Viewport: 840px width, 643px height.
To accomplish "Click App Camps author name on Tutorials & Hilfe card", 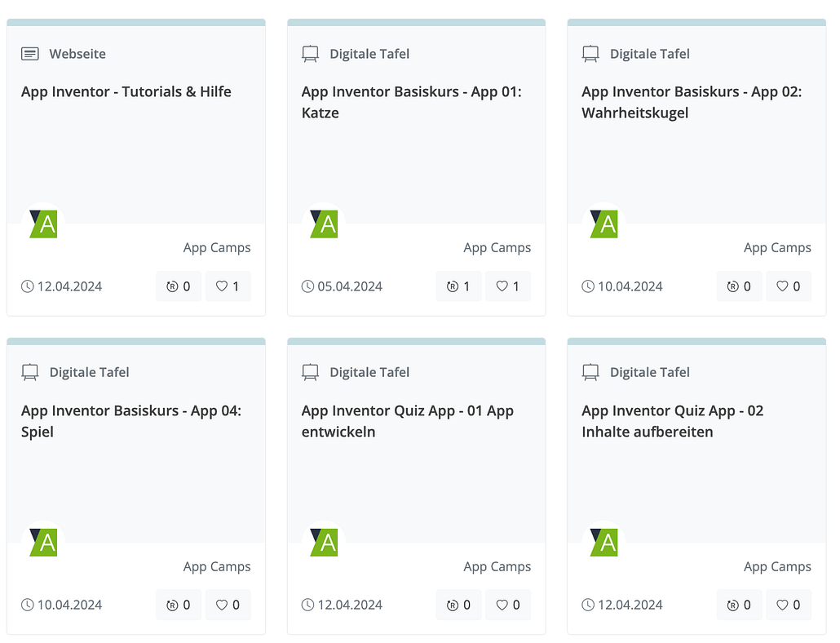I will point(217,247).
